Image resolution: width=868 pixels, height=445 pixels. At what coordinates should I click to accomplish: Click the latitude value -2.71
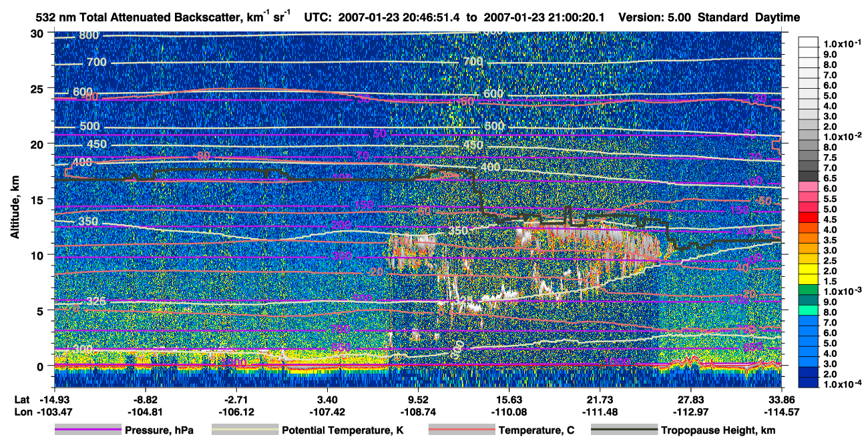point(236,399)
